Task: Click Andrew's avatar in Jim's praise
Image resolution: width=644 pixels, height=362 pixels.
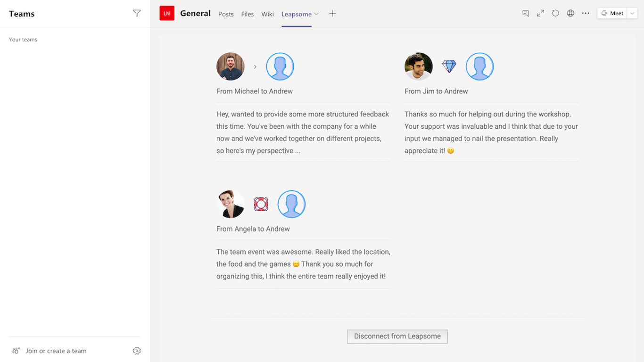Action: pos(480,66)
